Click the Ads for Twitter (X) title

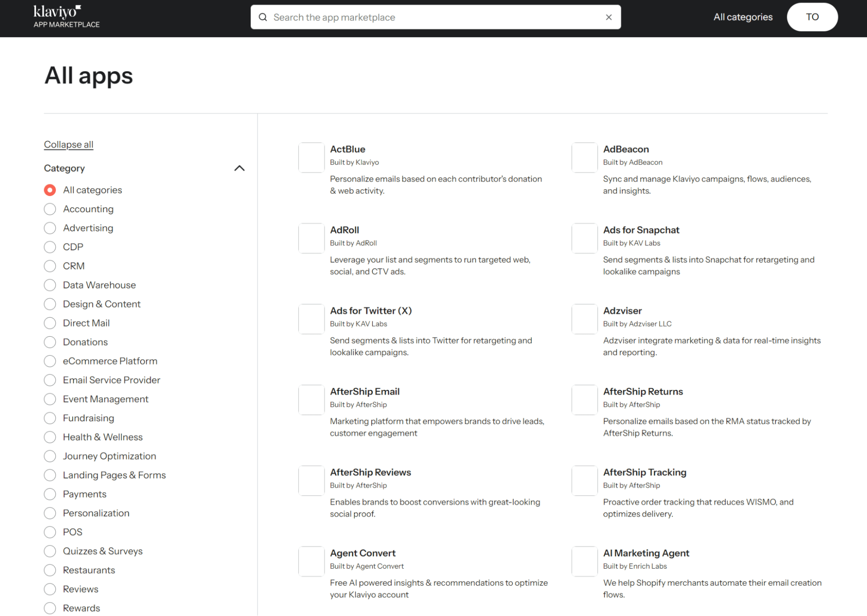tap(371, 311)
